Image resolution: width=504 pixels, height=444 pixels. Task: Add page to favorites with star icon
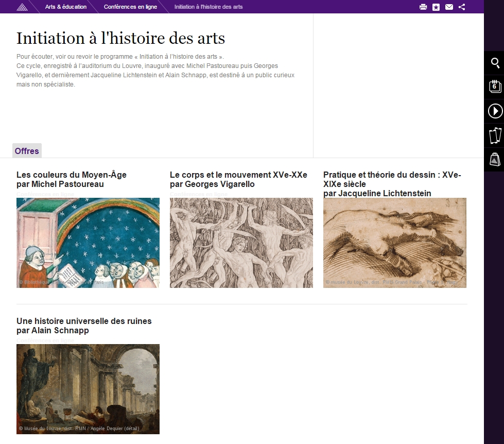pyautogui.click(x=436, y=7)
